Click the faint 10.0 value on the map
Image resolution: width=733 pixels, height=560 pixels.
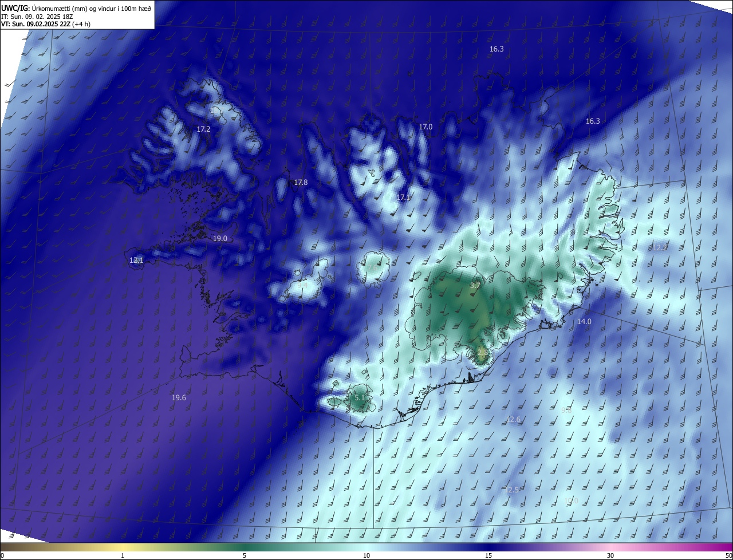pyautogui.click(x=571, y=501)
